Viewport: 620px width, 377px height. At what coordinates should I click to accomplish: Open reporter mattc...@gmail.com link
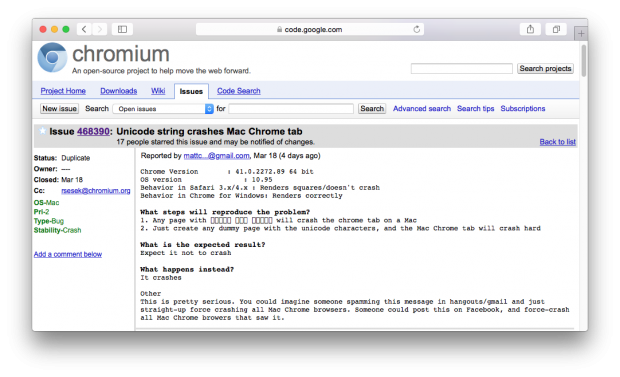coord(216,156)
